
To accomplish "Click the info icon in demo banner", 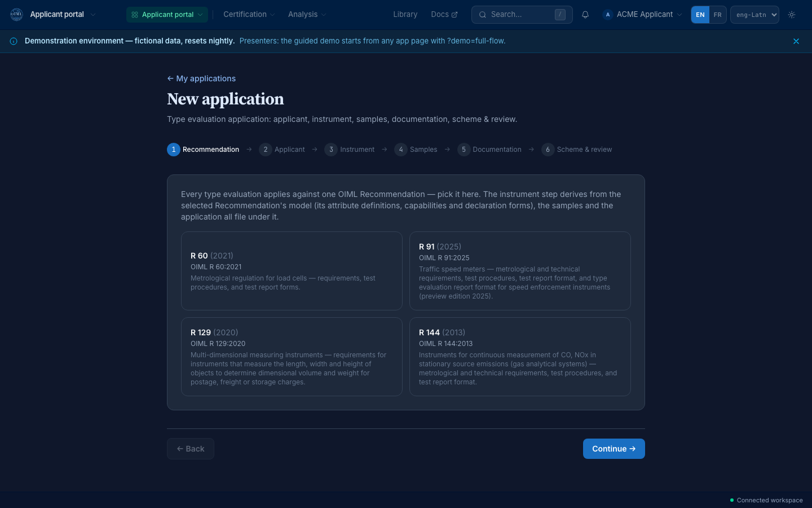I will [x=14, y=41].
